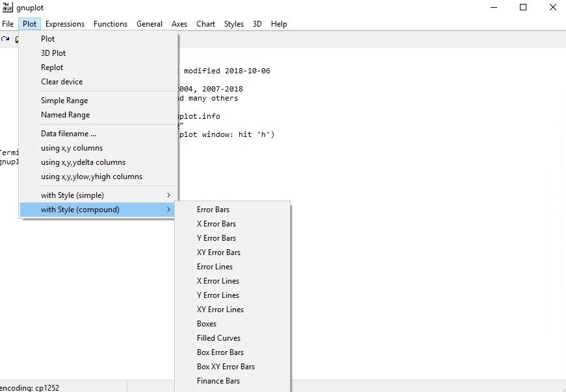This screenshot has height=392, width=566.
Task: Open the Axes menu
Action: click(179, 24)
